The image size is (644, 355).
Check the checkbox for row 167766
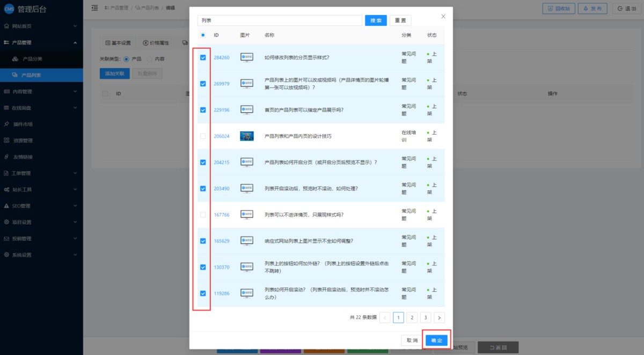(203, 215)
